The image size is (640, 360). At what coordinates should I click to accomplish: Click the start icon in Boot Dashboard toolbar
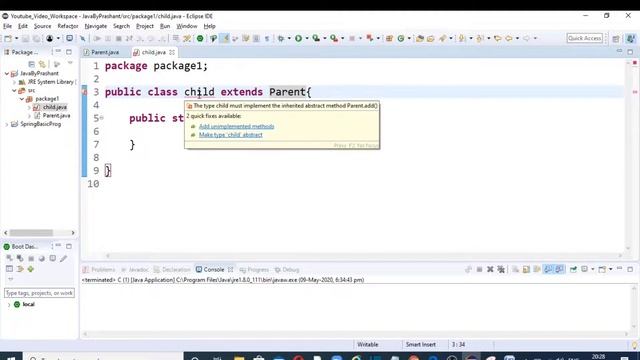pos(9,258)
